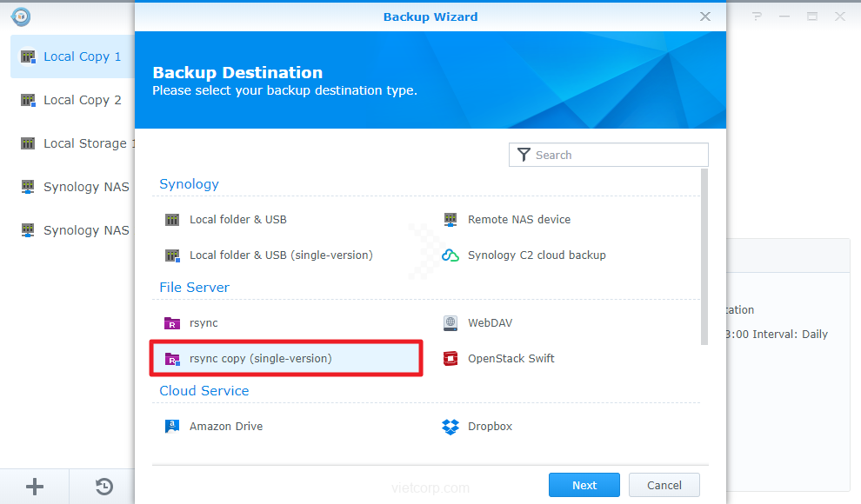This screenshot has height=504, width=861.
Task: Cancel the Backup Wizard
Action: (x=664, y=485)
